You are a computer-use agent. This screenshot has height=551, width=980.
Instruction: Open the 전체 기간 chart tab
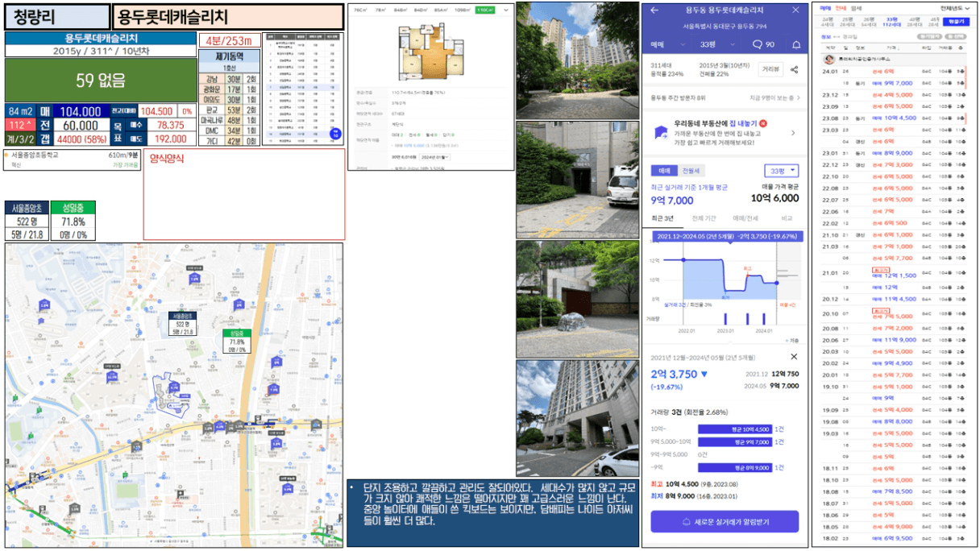704,218
